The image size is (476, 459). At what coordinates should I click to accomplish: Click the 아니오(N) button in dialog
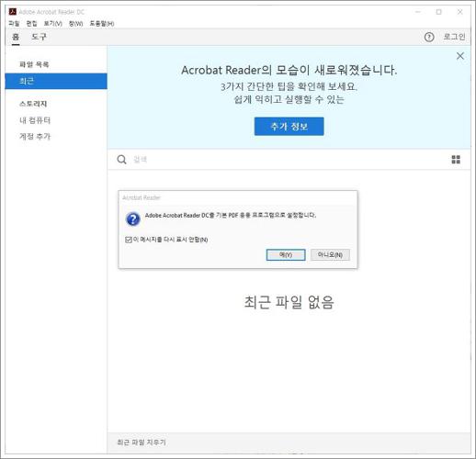pyautogui.click(x=330, y=255)
